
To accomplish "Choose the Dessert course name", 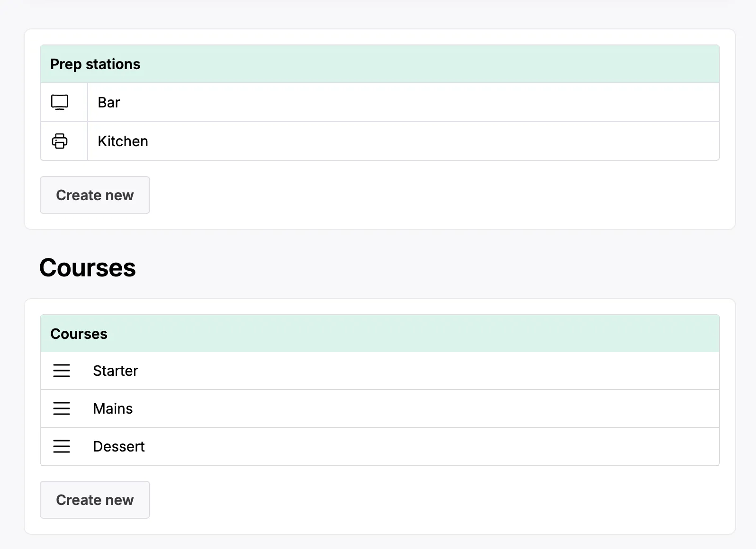I will pyautogui.click(x=119, y=447).
